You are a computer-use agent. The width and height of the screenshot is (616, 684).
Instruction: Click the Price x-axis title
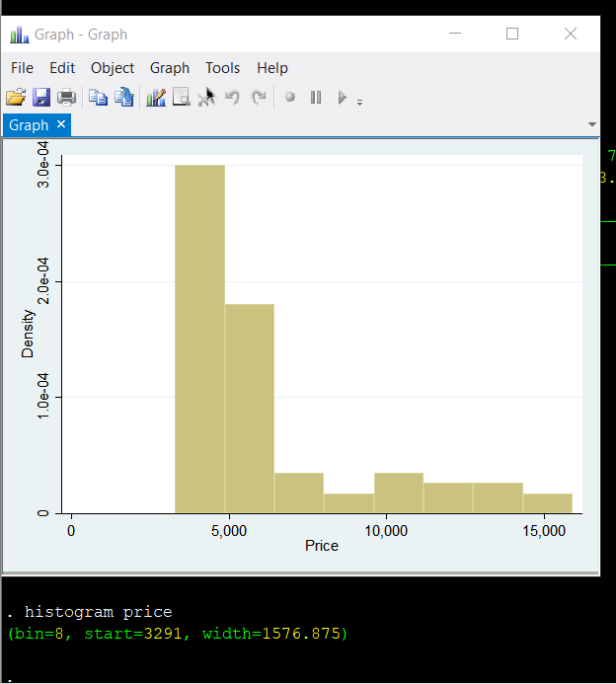tap(322, 546)
